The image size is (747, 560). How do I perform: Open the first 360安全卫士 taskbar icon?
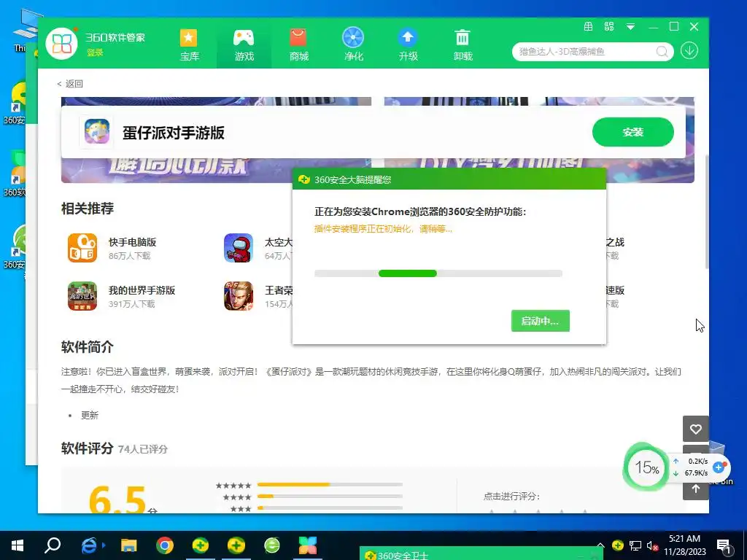tap(201, 545)
